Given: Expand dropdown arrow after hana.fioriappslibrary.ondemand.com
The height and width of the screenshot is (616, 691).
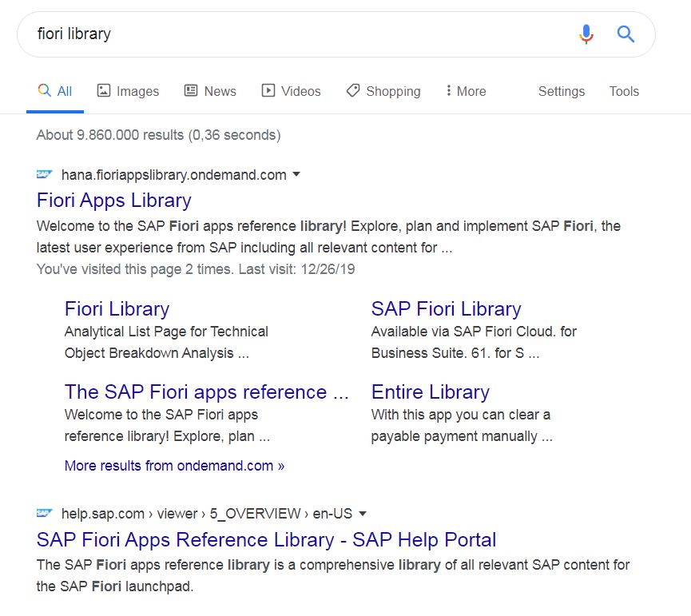Looking at the screenshot, I should tap(296, 174).
